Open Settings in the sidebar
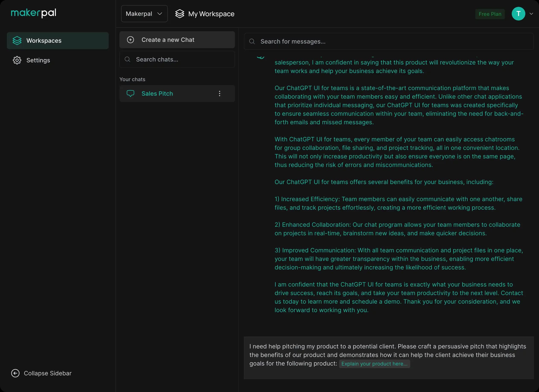This screenshot has width=539, height=392. click(58, 60)
